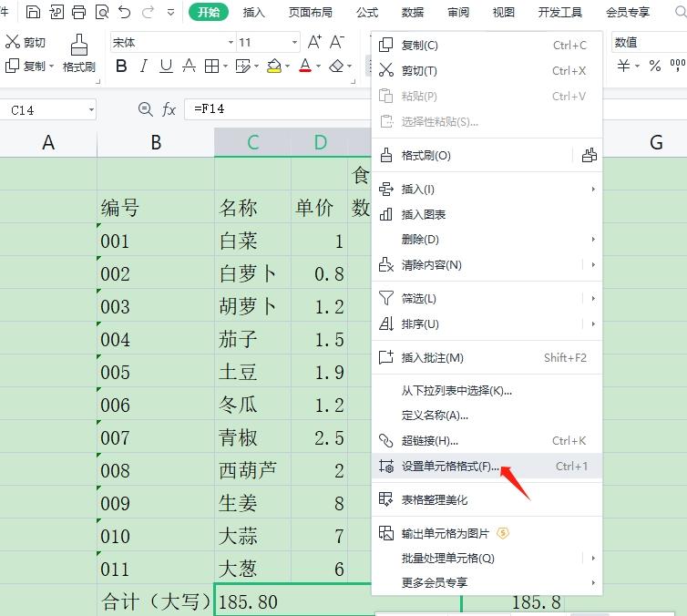Click the cell borders icon
The height and width of the screenshot is (616, 687).
pos(212,67)
